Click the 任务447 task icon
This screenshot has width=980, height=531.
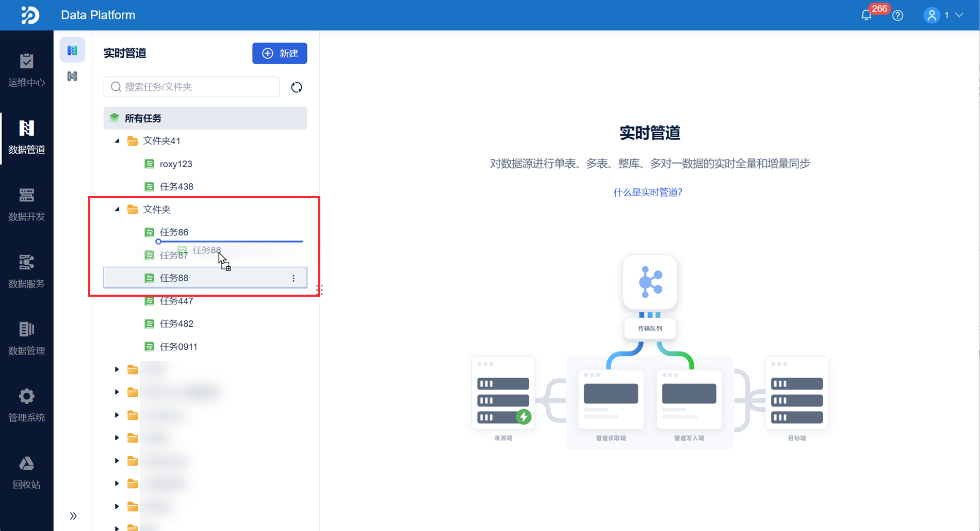(149, 301)
